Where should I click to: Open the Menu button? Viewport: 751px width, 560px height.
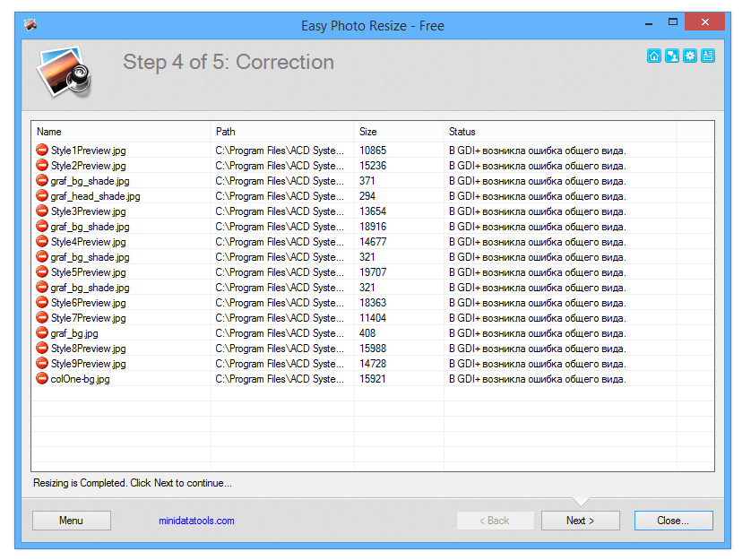point(72,521)
